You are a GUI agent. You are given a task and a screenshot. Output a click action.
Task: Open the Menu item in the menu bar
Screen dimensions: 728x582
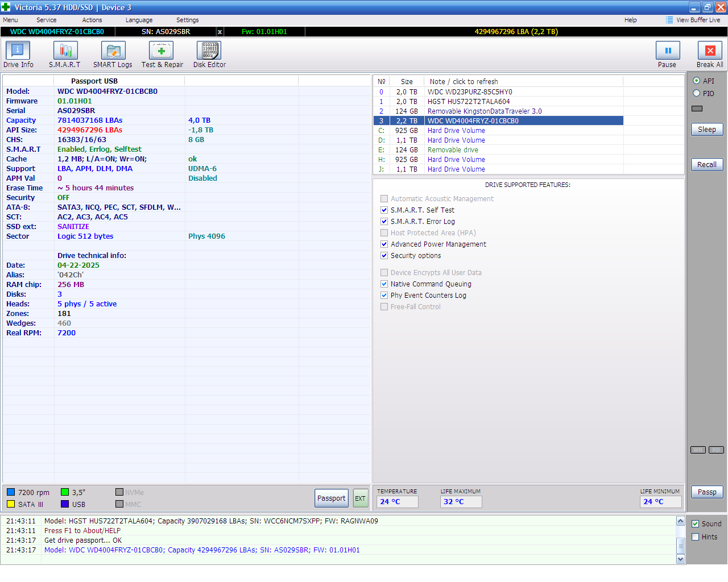pyautogui.click(x=10, y=20)
